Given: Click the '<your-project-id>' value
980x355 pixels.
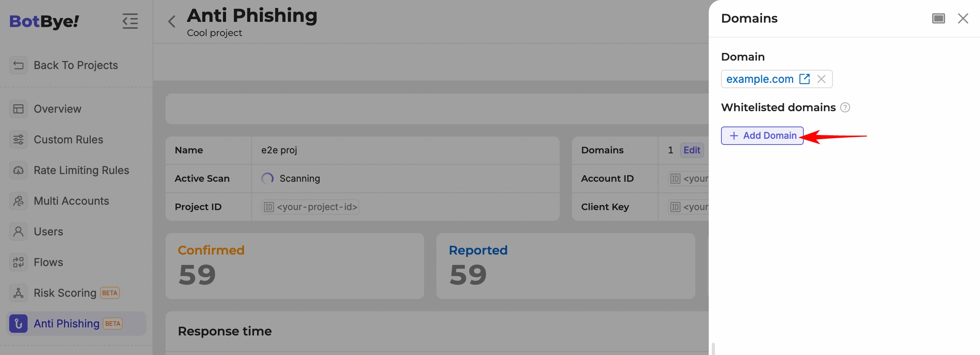Looking at the screenshot, I should coord(317,207).
